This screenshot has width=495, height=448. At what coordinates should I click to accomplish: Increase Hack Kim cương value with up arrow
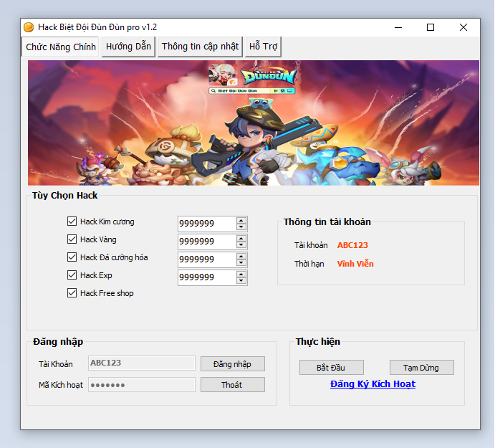click(241, 220)
